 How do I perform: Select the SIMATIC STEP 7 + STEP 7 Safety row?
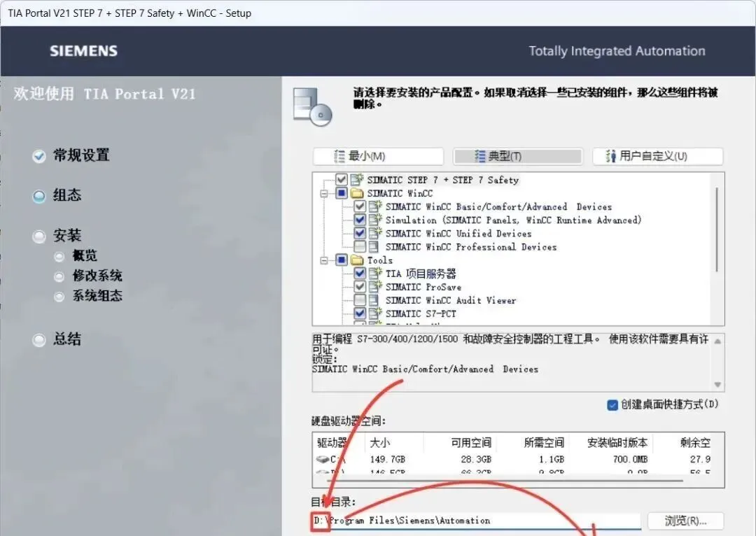point(443,180)
